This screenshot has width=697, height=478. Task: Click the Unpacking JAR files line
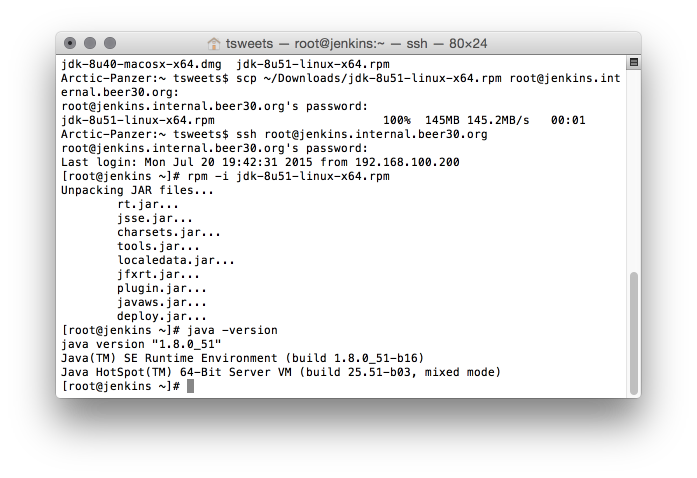(x=137, y=190)
